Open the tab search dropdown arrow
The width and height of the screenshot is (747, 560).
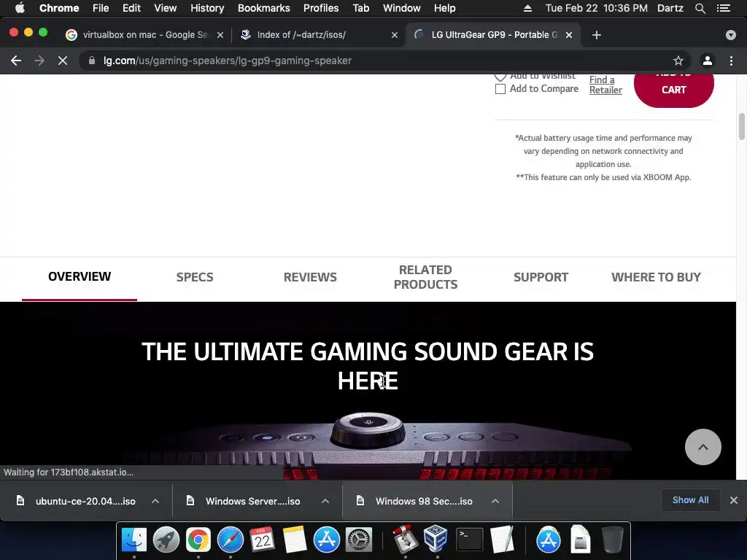731,35
